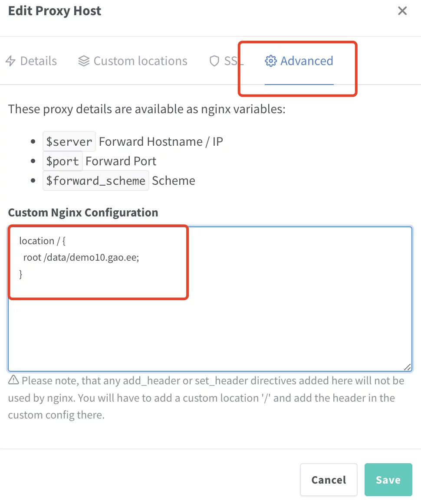Go to the SSL tab
The height and width of the screenshot is (504, 421).
pos(233,61)
